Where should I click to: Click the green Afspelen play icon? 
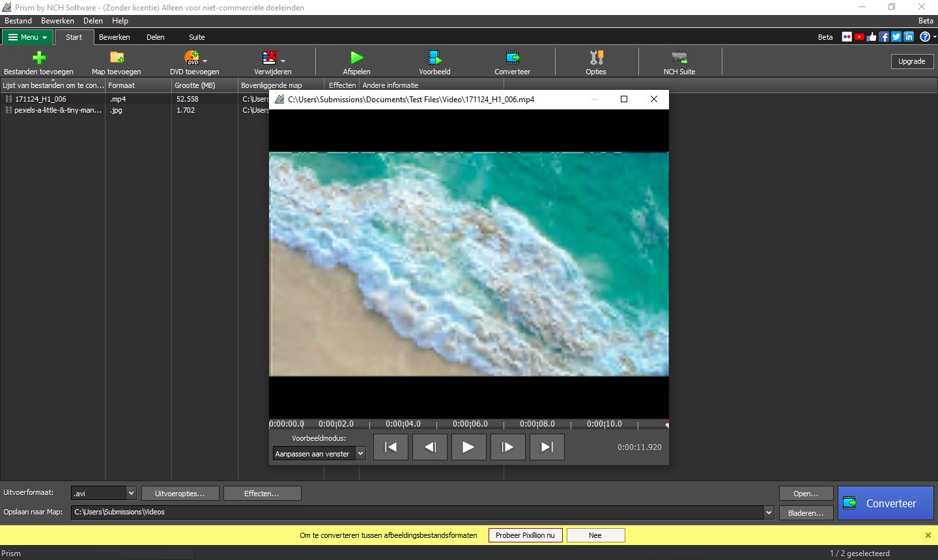(356, 57)
